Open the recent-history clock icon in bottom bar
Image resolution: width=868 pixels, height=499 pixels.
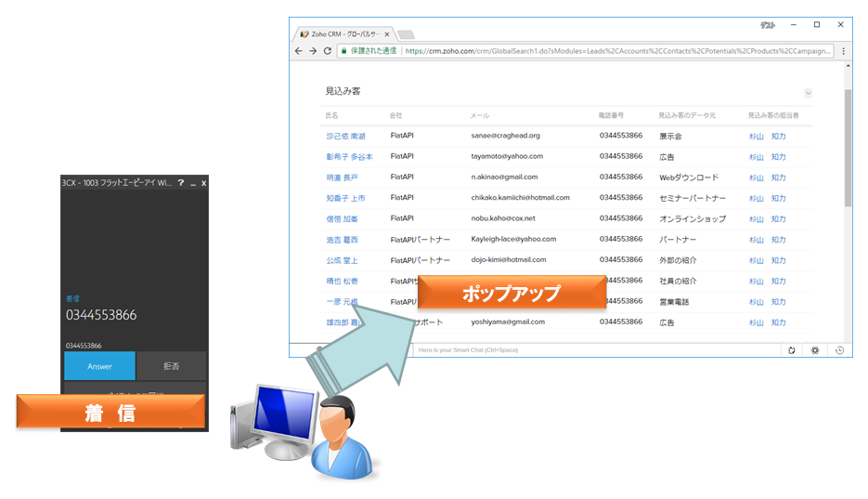tap(840, 350)
